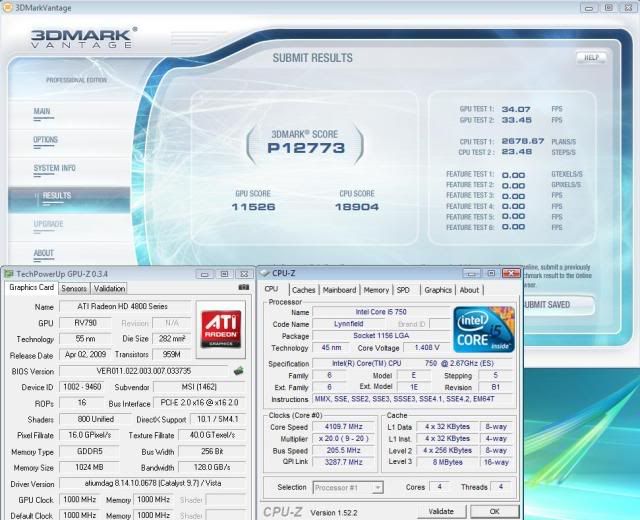Click the 3DMarkVantage title bar icon
The height and width of the screenshot is (520, 640).
tap(8, 8)
